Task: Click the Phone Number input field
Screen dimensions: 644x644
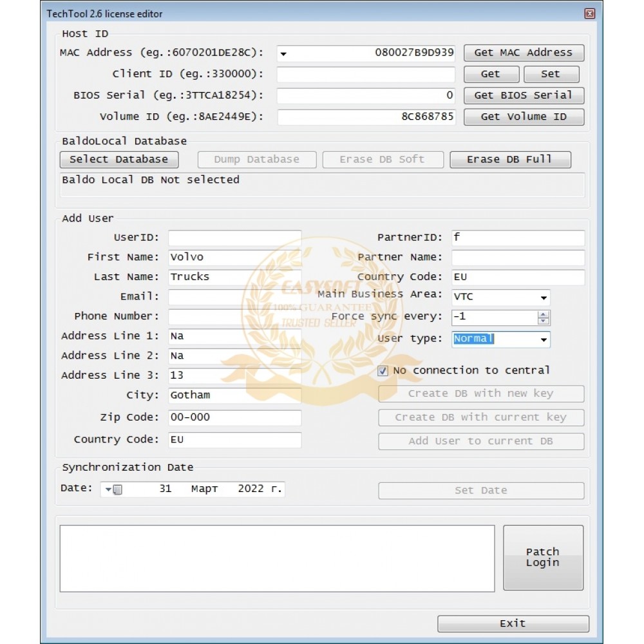Action: (x=234, y=317)
